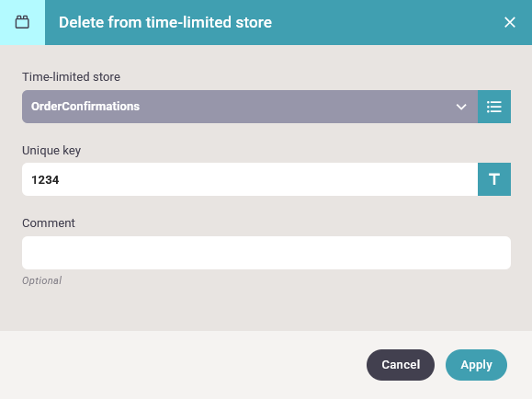Select the OrderConfirmations text in the dropdown
This screenshot has height=399, width=532.
tap(85, 107)
